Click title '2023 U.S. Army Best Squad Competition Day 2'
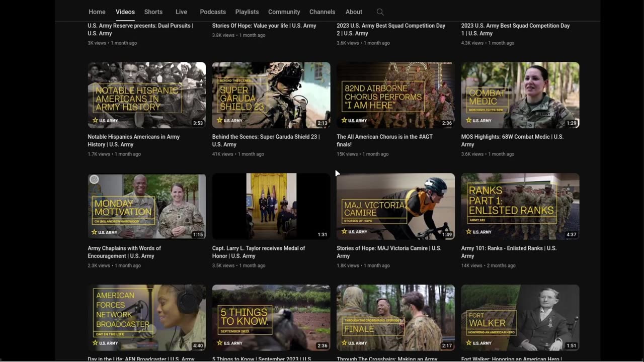This screenshot has width=644, height=362. tap(391, 29)
